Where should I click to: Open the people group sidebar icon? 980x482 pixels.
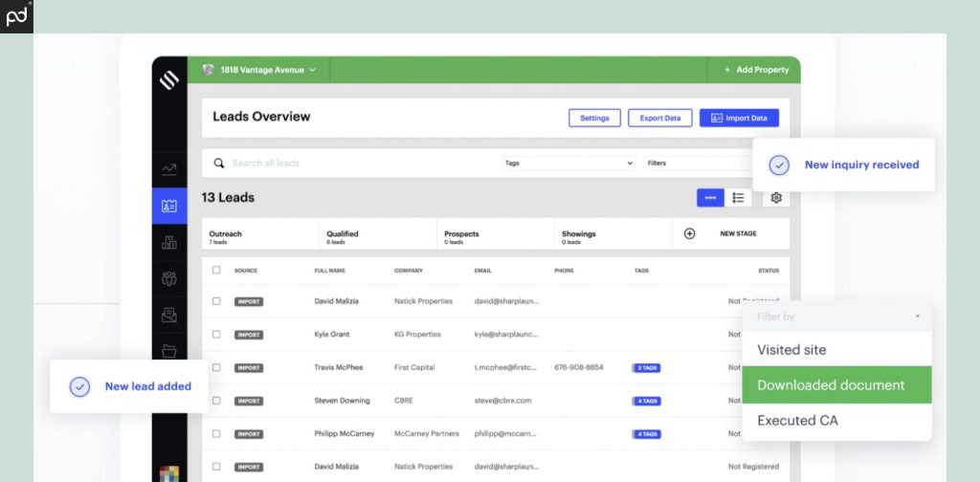169,278
